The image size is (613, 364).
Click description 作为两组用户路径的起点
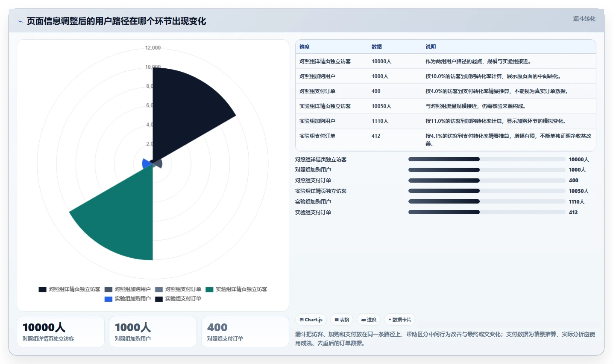click(478, 61)
